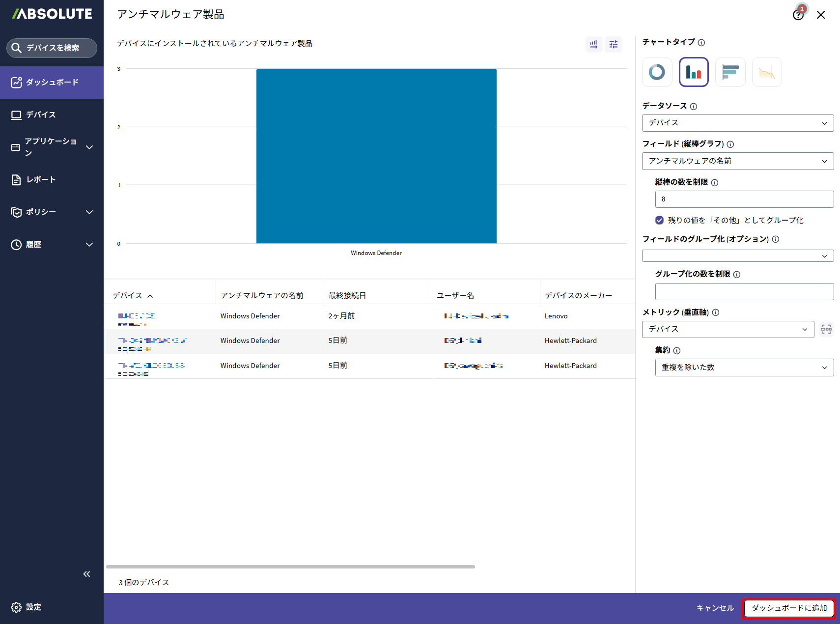The image size is (840, 624).
Task: Click info icon next to メトリック (垂直軸)
Action: [716, 312]
